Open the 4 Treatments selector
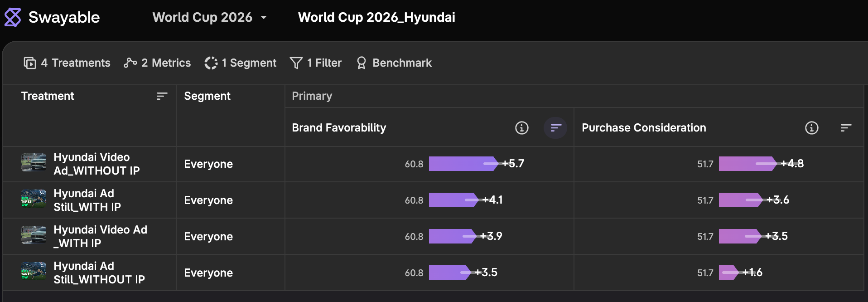This screenshot has width=868, height=302. tap(67, 63)
